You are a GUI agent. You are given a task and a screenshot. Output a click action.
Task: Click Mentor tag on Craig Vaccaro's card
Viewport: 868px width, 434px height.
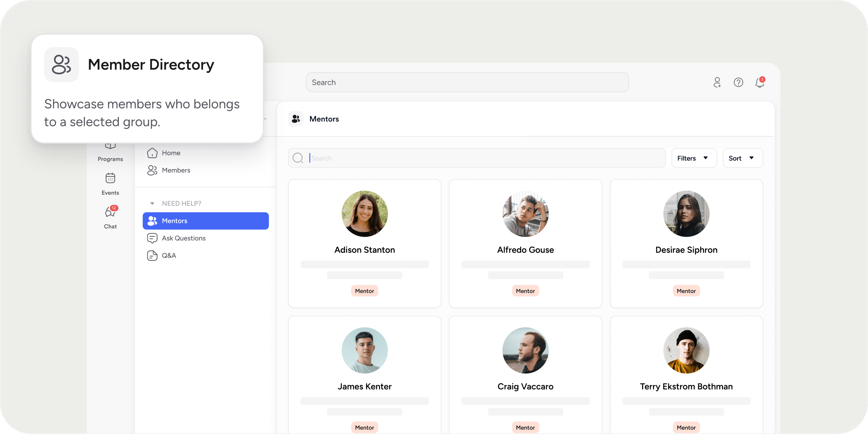[x=525, y=427]
